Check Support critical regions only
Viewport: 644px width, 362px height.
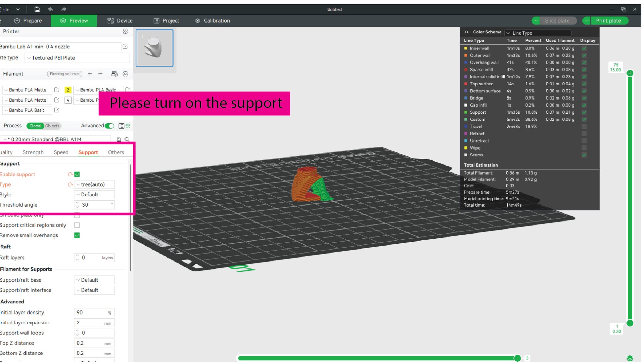[77, 225]
